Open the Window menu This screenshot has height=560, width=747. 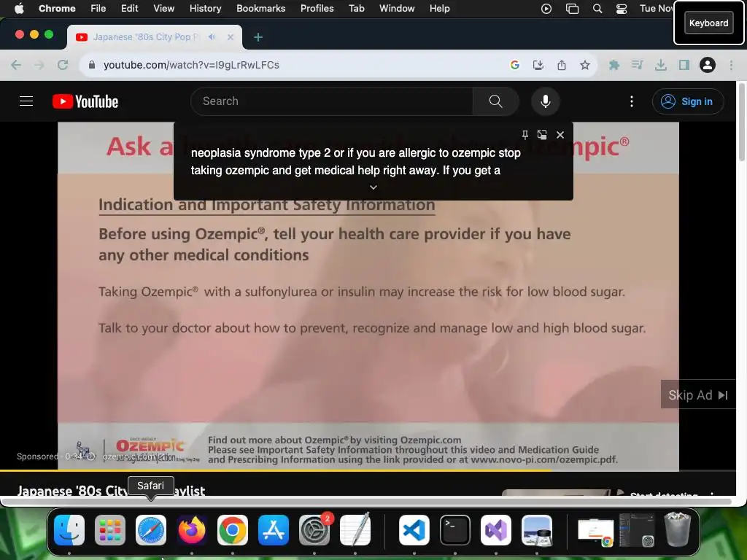click(397, 8)
